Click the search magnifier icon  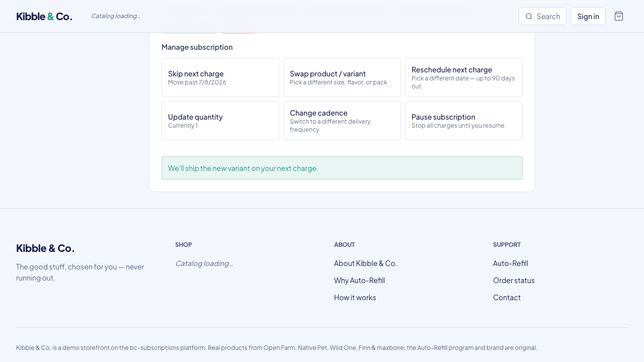[x=529, y=16]
